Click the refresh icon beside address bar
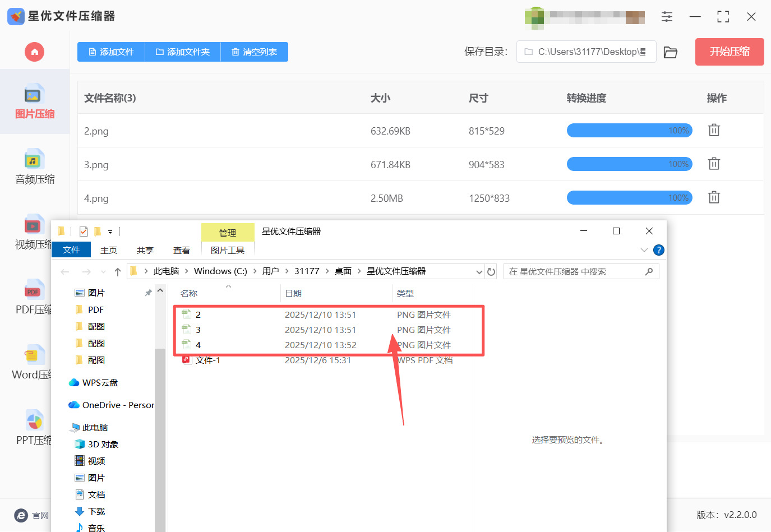Viewport: 771px width, 532px height. [x=491, y=272]
